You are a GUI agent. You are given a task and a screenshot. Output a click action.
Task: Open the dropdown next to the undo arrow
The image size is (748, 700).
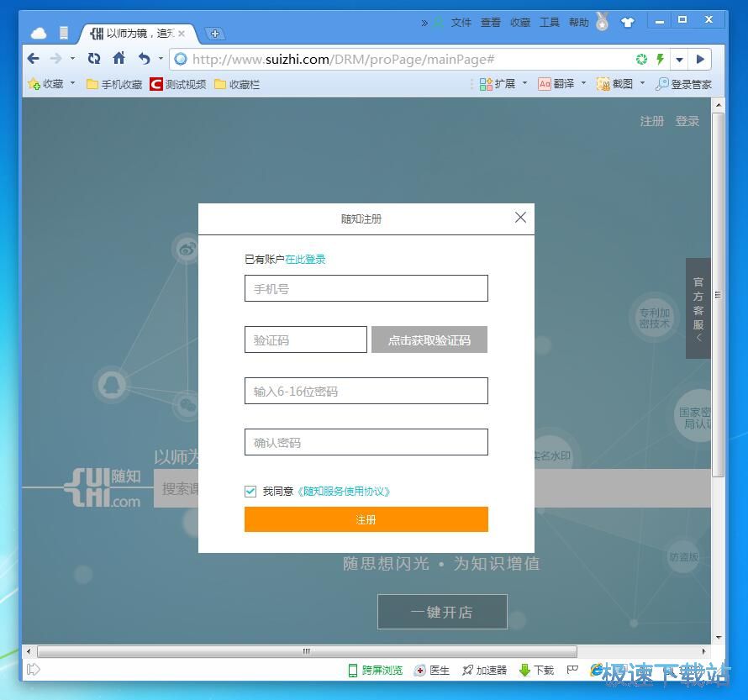pos(161,59)
